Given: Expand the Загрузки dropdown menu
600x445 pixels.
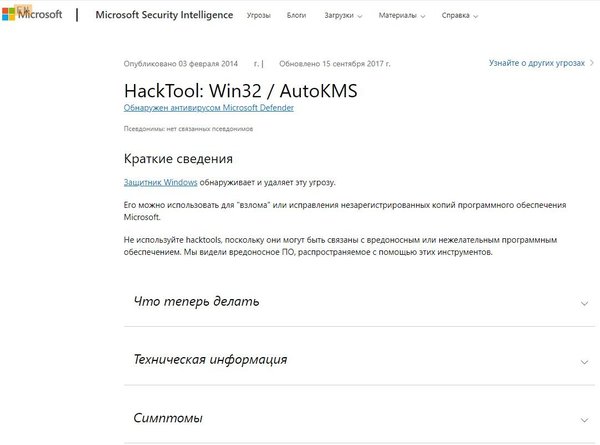Looking at the screenshot, I should [344, 17].
